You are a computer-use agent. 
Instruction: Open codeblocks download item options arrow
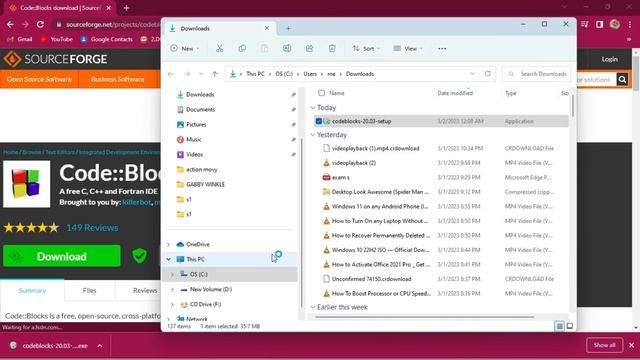coord(100,346)
